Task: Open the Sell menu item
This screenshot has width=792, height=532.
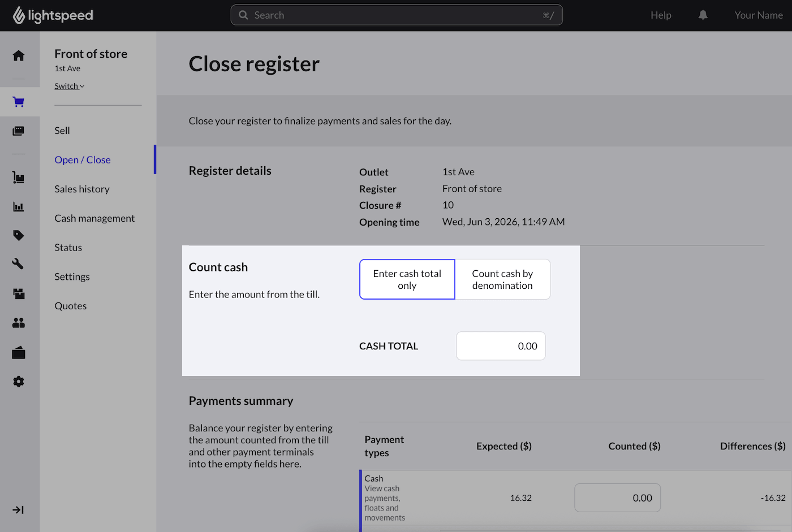Action: (x=62, y=131)
